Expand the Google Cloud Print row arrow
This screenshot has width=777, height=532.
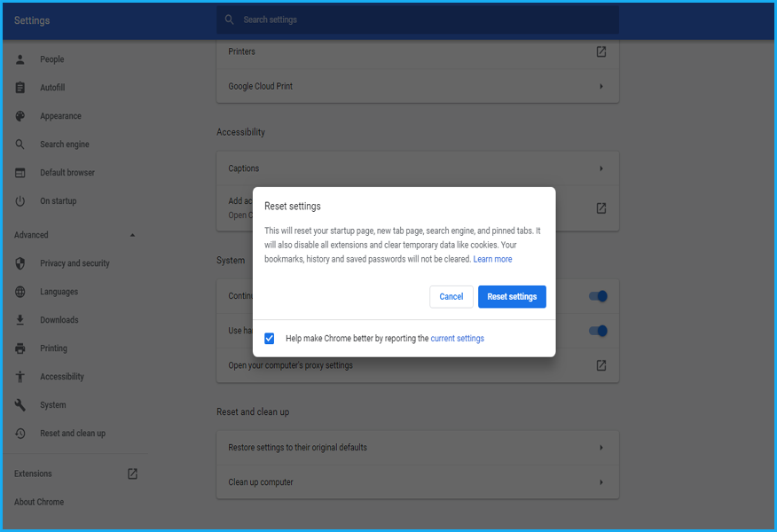click(600, 86)
